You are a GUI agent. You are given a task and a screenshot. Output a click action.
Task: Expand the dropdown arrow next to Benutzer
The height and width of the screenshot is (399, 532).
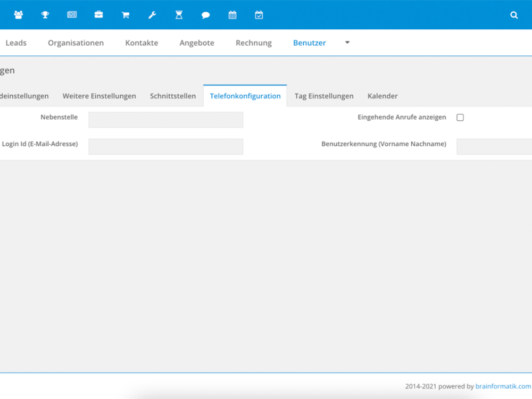pyautogui.click(x=347, y=43)
